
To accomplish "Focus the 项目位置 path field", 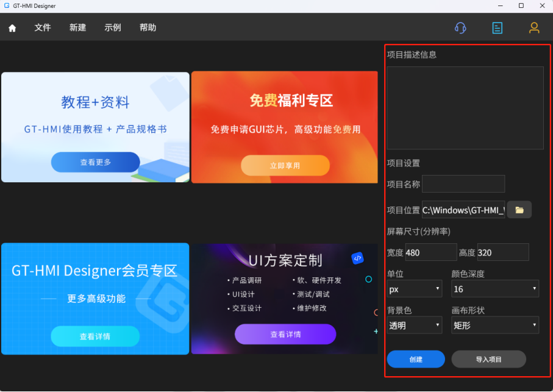I will pyautogui.click(x=463, y=210).
